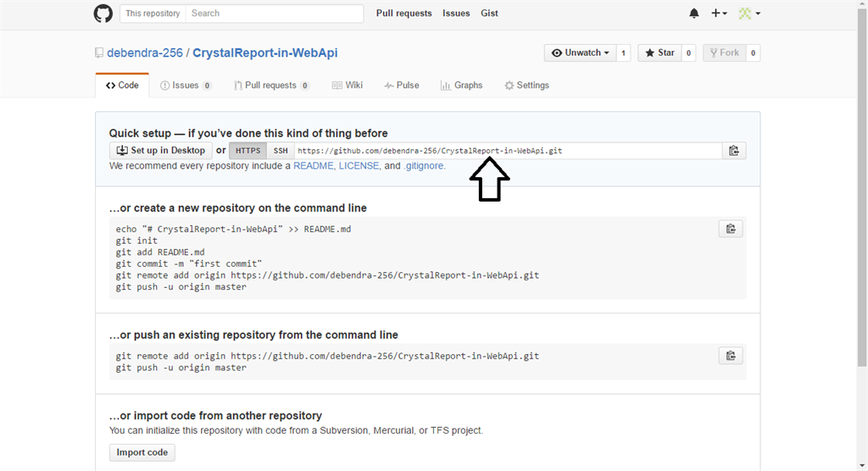Open the Wiki tab
The width and height of the screenshot is (868, 471).
[x=347, y=86]
